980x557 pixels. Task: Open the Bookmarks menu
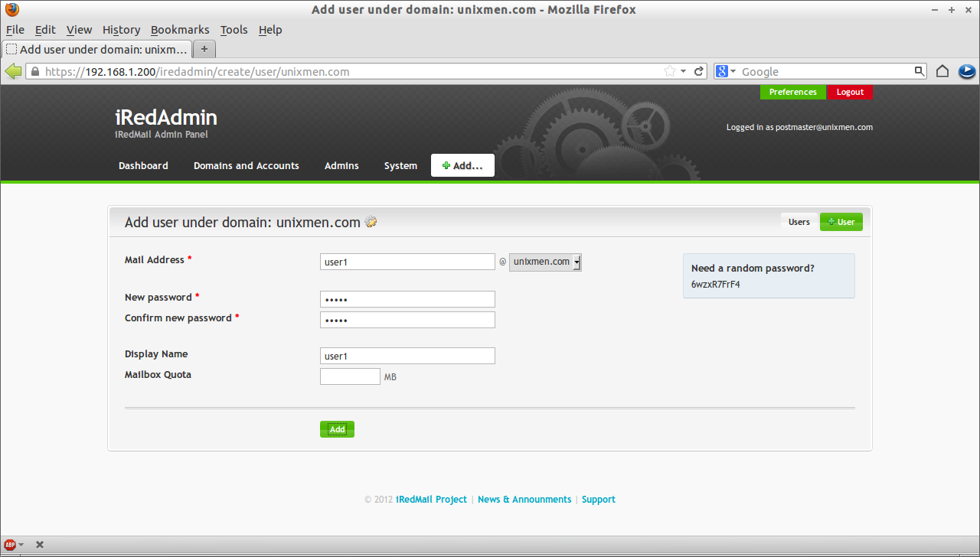(180, 30)
